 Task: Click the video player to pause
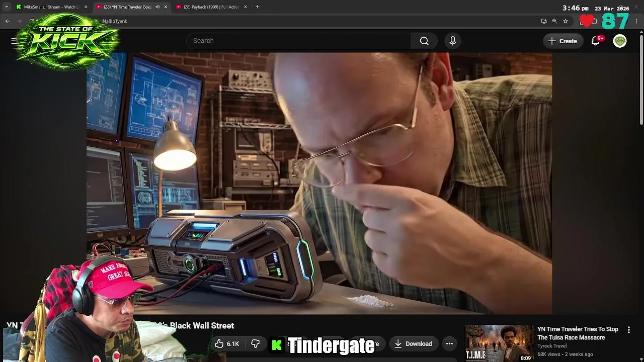(319, 184)
